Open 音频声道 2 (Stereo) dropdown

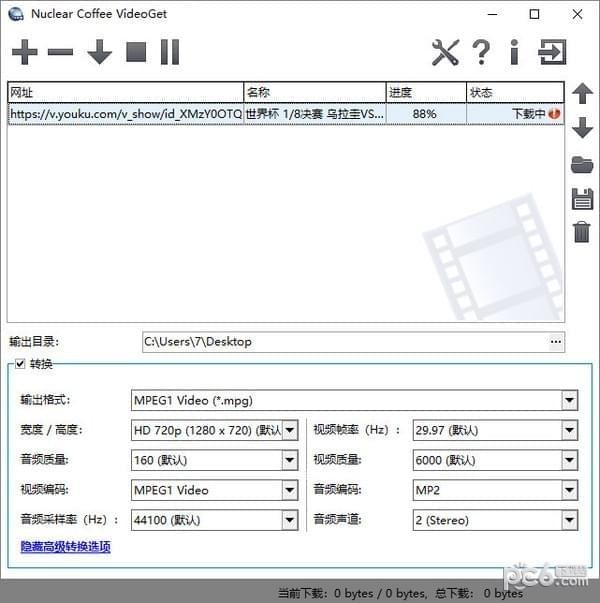coord(569,521)
